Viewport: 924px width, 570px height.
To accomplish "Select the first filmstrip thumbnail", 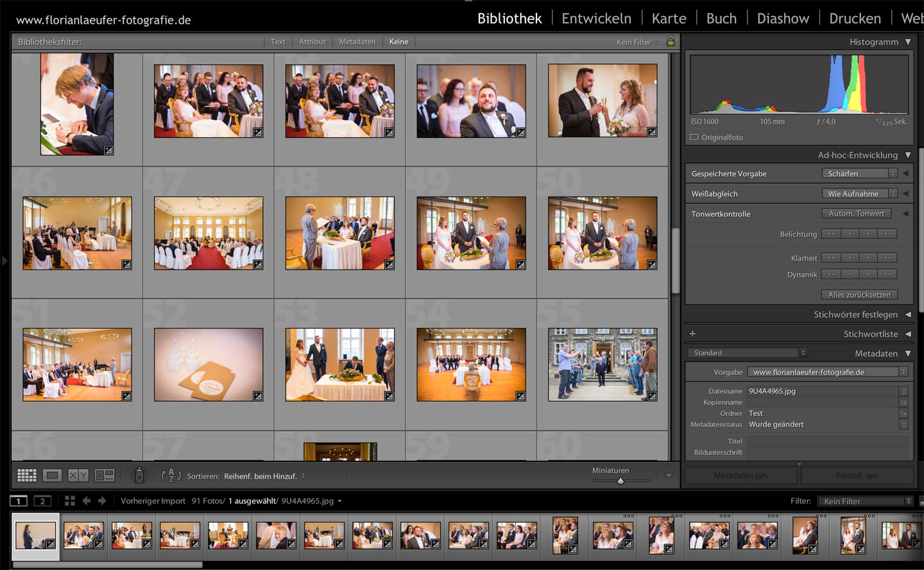I will pyautogui.click(x=35, y=535).
